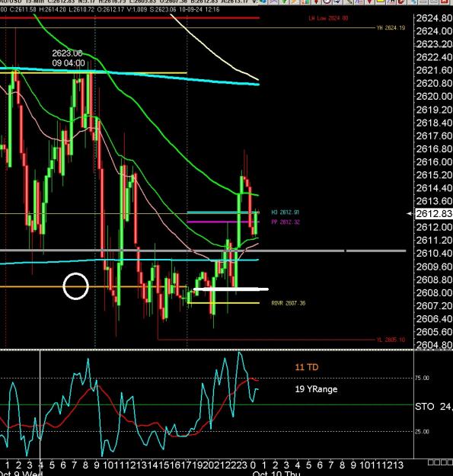Screen dimensions: 453x476
Task: Click the green down-arrow toolbar icon
Action: (x=284, y=2)
